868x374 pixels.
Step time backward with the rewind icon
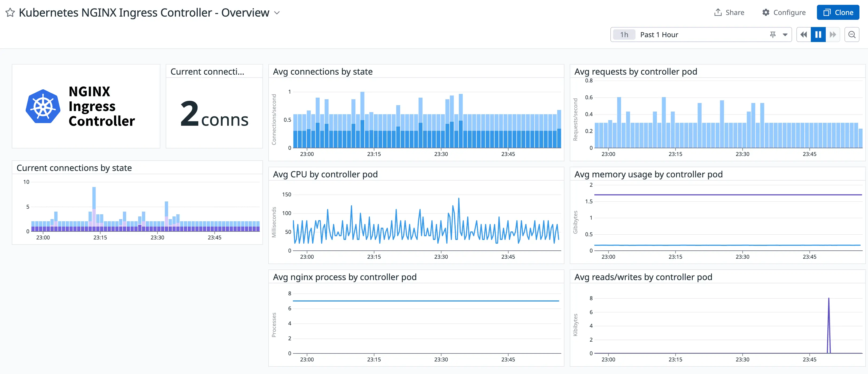click(803, 34)
